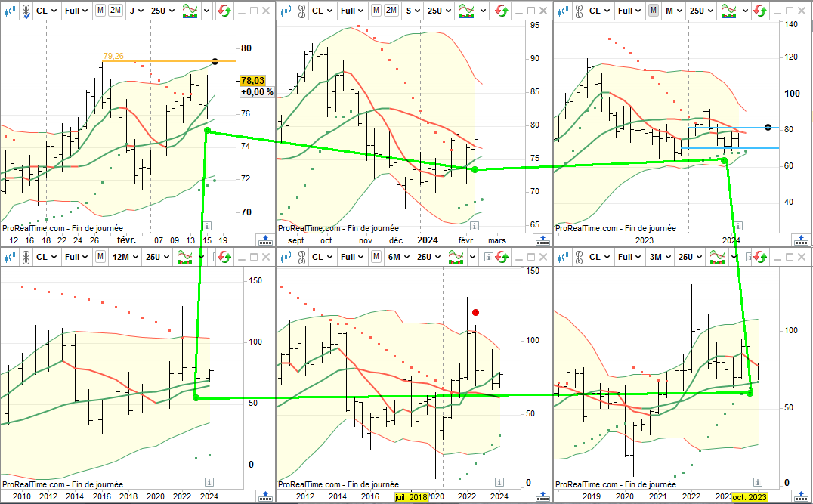Screen dimensions: 813x504
Task: Open indicators icon on the monthly chart panel
Action: pos(729,11)
